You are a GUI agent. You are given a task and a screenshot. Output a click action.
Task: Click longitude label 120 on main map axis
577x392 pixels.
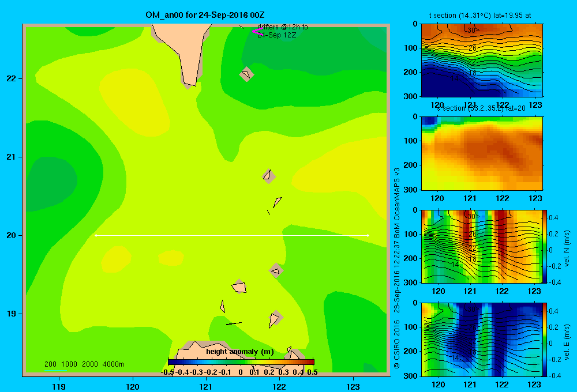133,386
